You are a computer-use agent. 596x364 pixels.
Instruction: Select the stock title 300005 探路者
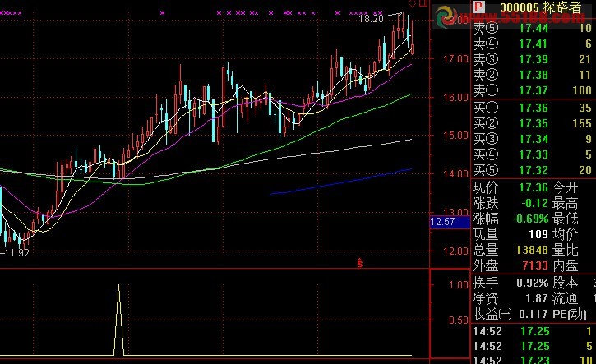[541, 7]
